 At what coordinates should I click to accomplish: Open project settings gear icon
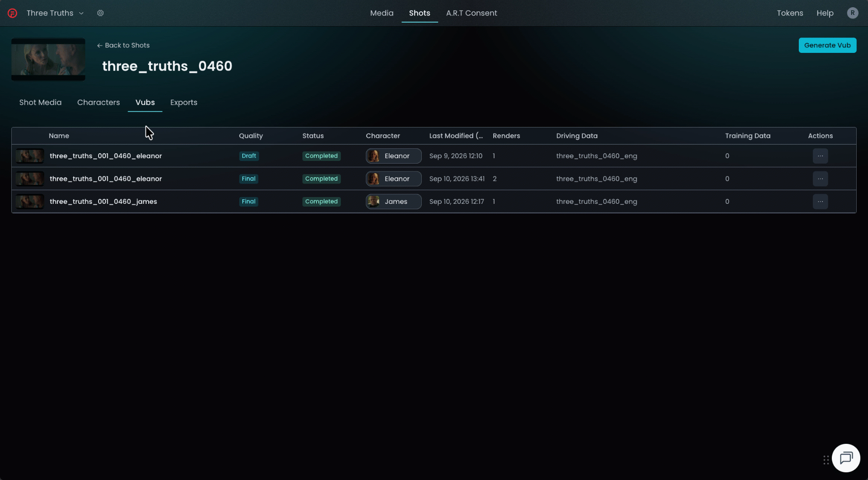100,13
